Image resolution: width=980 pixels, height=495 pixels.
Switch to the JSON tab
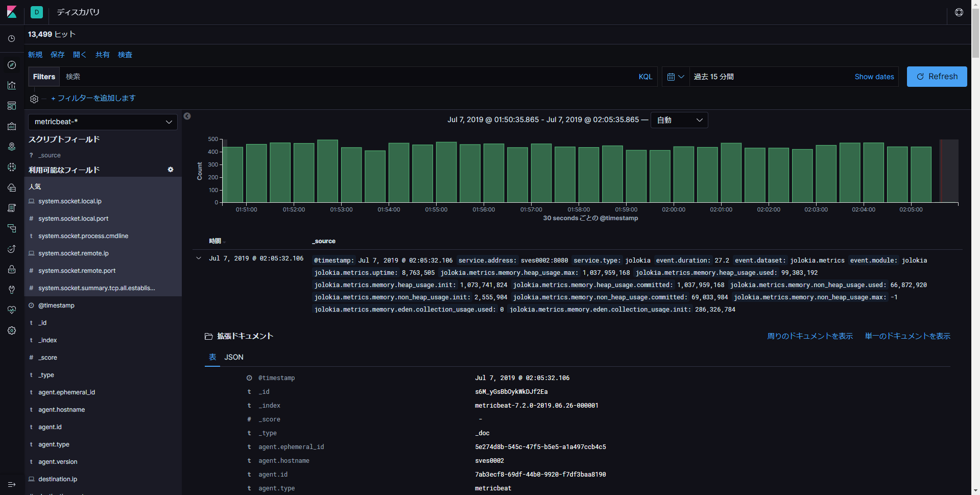tap(233, 357)
